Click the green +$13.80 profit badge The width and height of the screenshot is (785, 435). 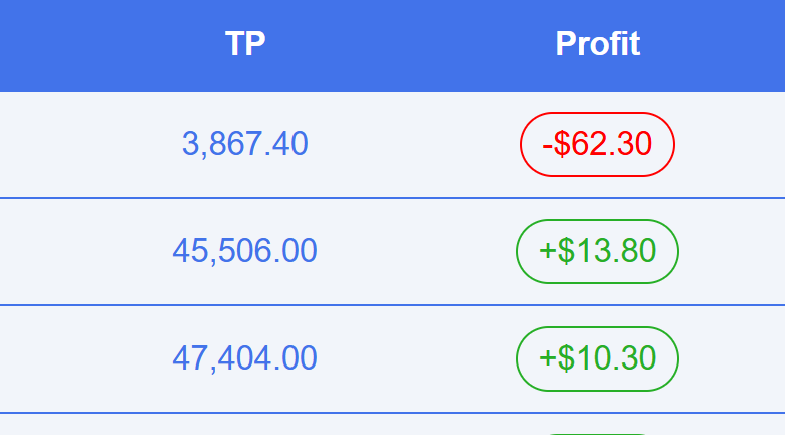point(597,250)
